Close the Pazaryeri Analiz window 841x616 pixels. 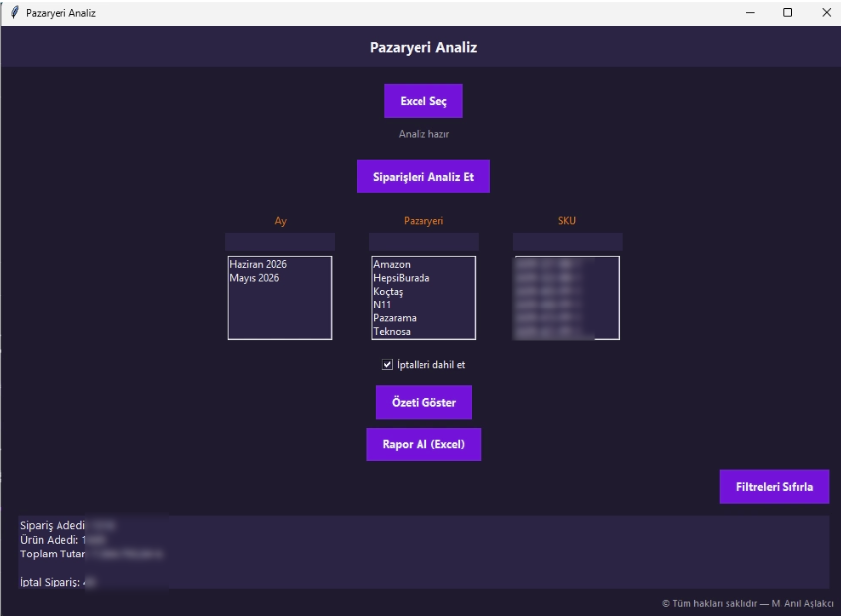click(826, 12)
